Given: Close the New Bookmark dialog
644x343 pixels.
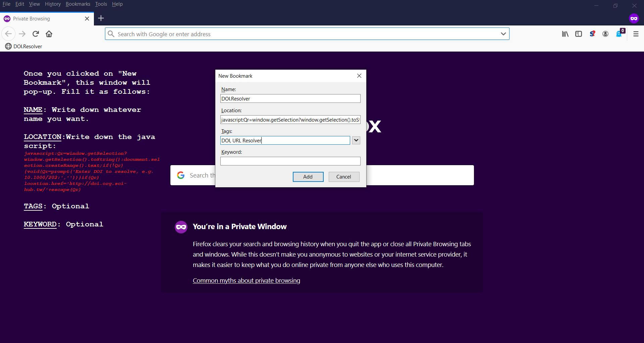Looking at the screenshot, I should 359,76.
